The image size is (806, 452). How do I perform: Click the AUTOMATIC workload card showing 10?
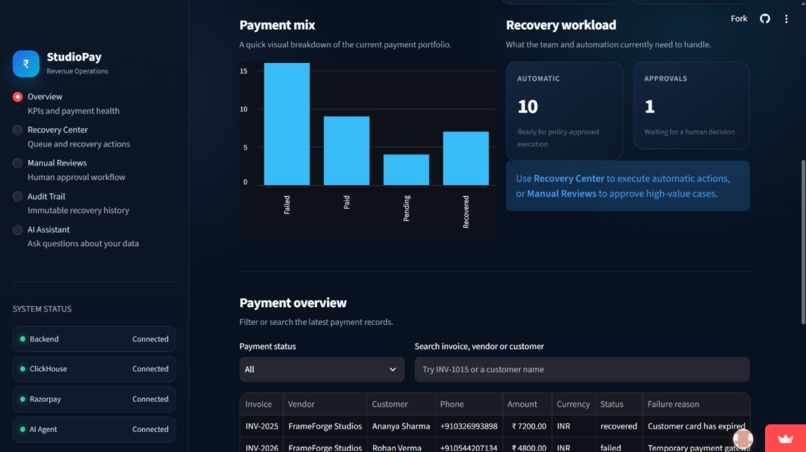564,110
